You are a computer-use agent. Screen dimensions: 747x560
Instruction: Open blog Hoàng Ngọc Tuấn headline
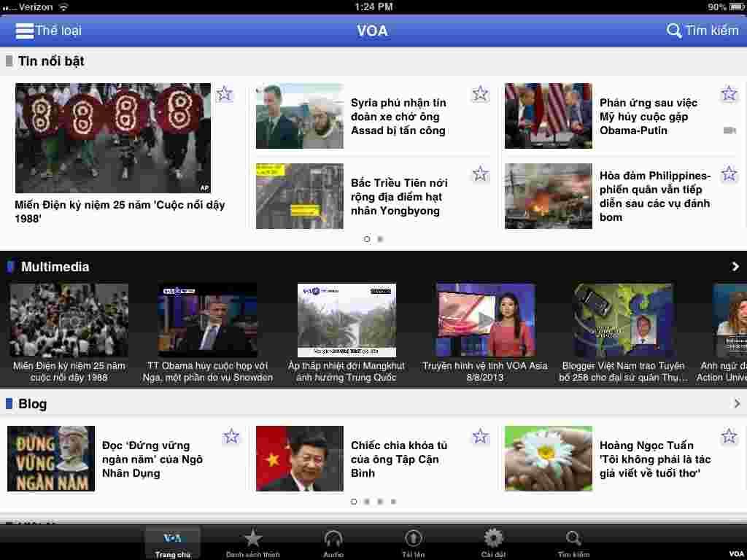[655, 459]
